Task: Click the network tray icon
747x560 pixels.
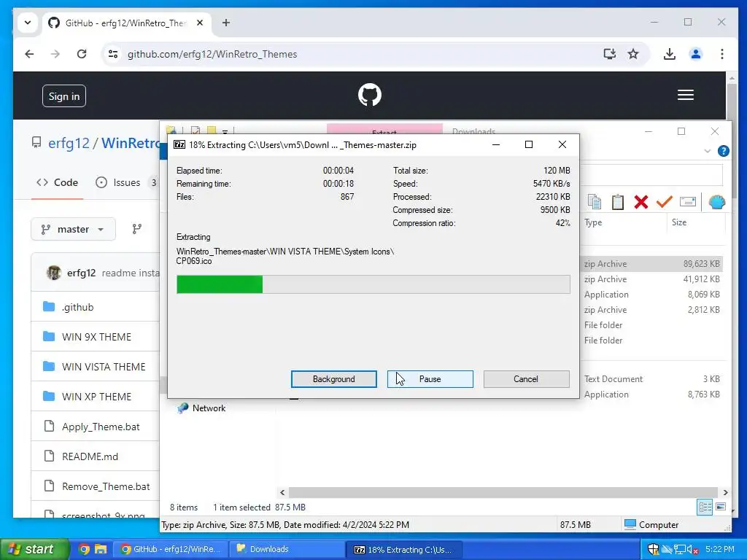Action: pos(680,549)
